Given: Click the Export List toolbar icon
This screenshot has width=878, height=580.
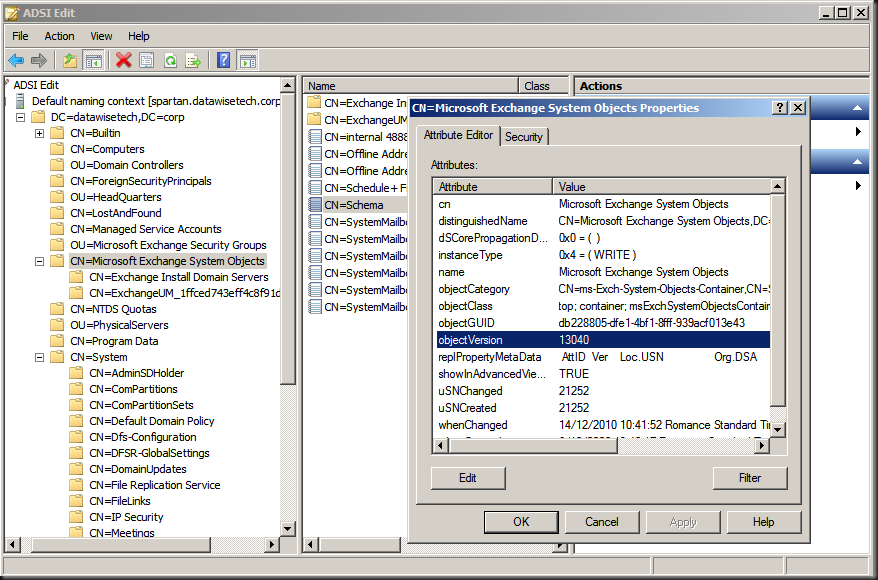Looking at the screenshot, I should point(193,60).
